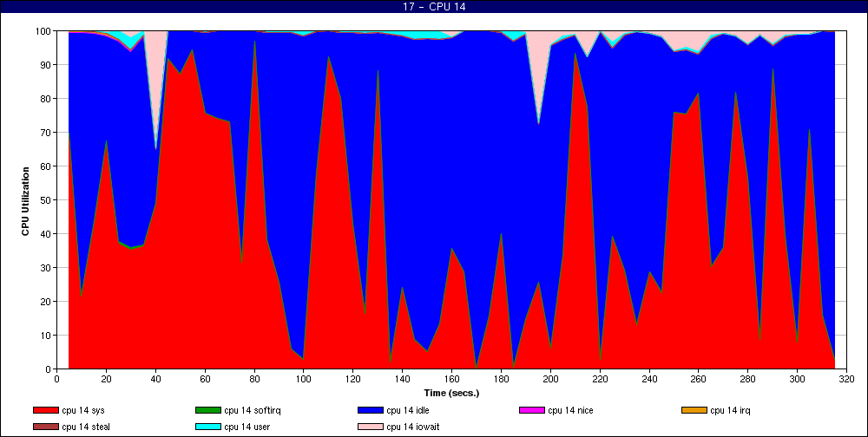Click the 320 tick on the time axis
868x437 pixels.
coord(847,379)
